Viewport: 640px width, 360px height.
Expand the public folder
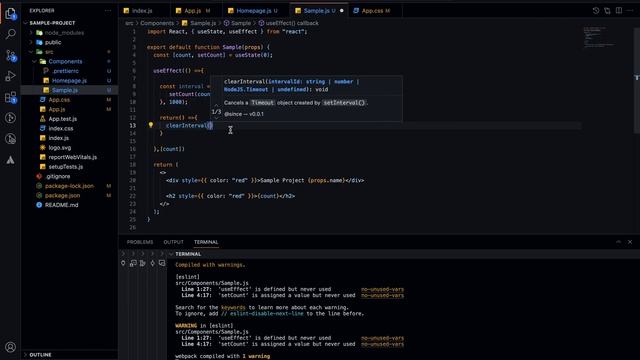(31, 42)
